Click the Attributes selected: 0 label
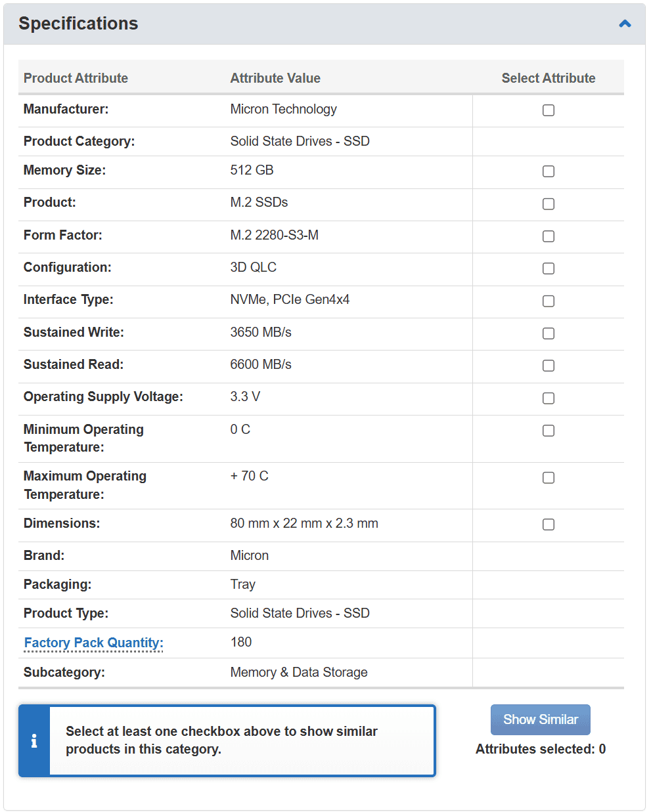The width and height of the screenshot is (651, 812). [541, 749]
